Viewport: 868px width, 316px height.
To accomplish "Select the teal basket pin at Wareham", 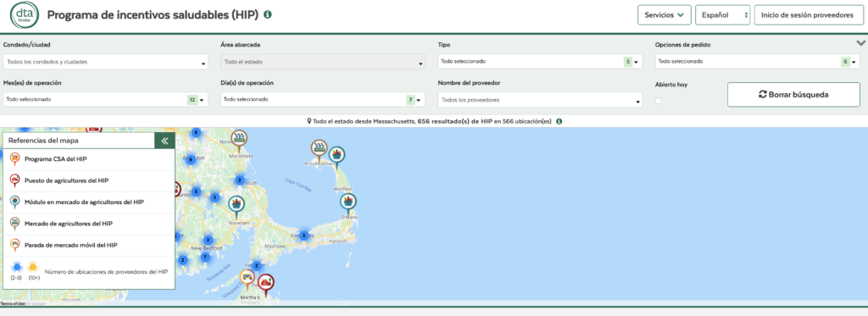I will (x=237, y=206).
